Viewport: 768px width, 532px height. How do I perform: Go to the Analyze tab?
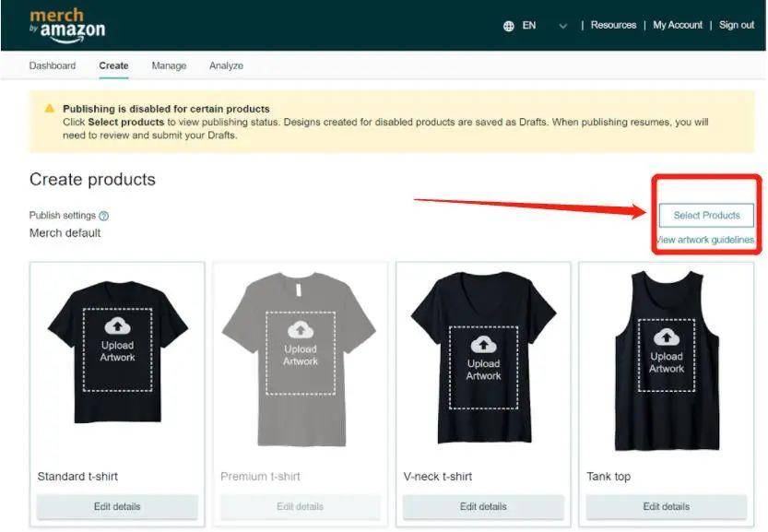pos(226,65)
